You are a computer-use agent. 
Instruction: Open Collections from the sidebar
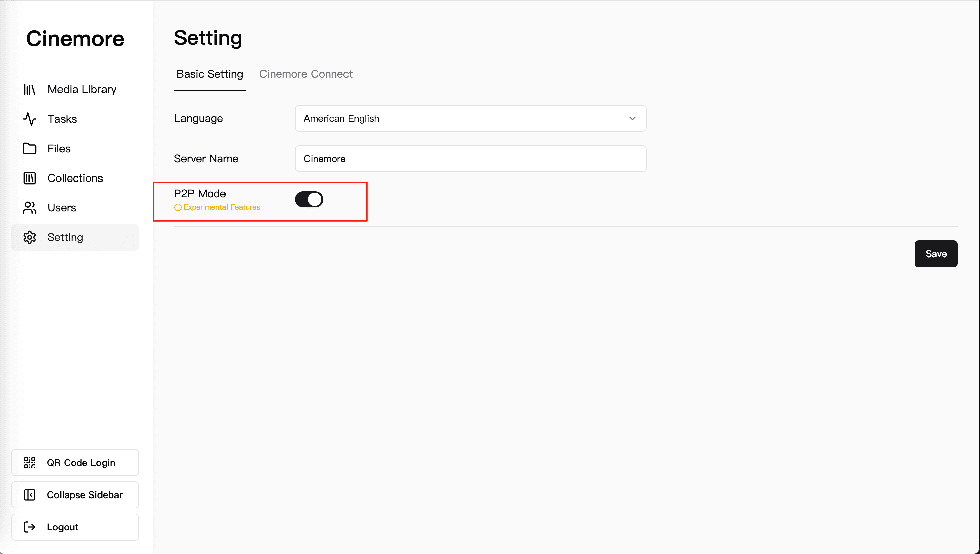(x=75, y=178)
